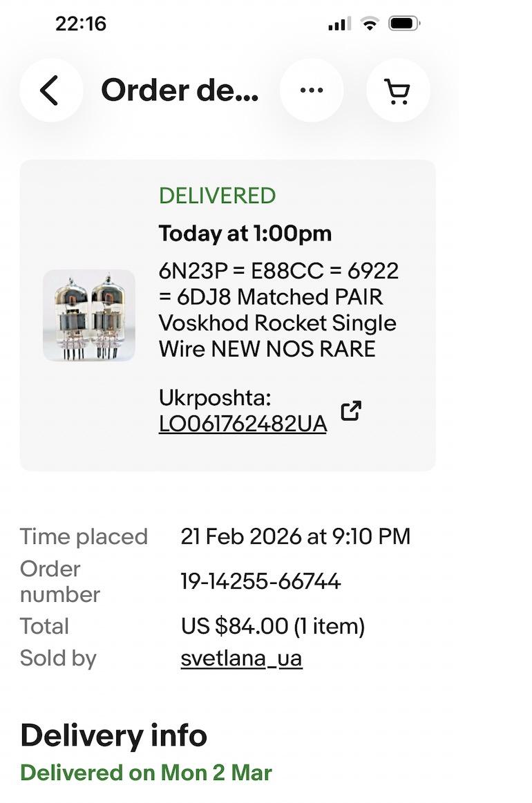
Task: Tap the truncated 'Order de...' page title
Action: click(x=180, y=91)
